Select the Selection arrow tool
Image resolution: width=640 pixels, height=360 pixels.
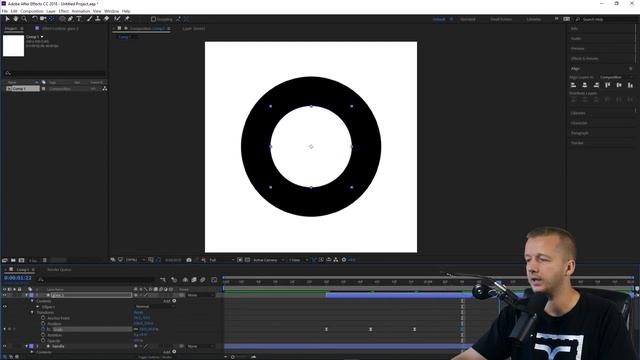7,19
